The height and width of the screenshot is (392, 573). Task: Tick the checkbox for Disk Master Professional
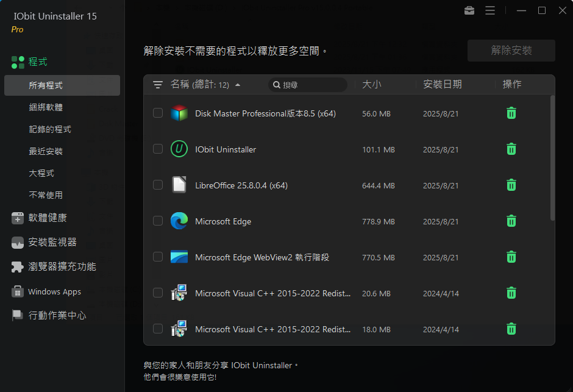(x=158, y=113)
